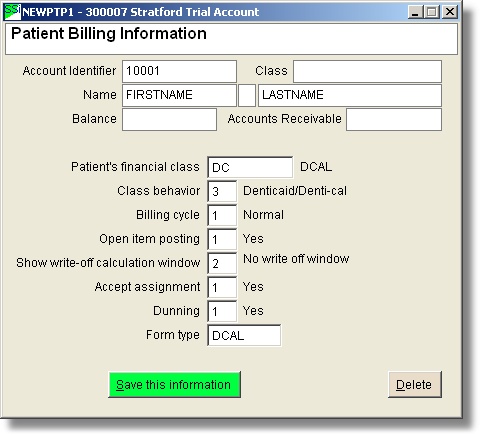Click the Denticaid/Denti-cal description text
The width and height of the screenshot is (481, 437).
click(295, 191)
